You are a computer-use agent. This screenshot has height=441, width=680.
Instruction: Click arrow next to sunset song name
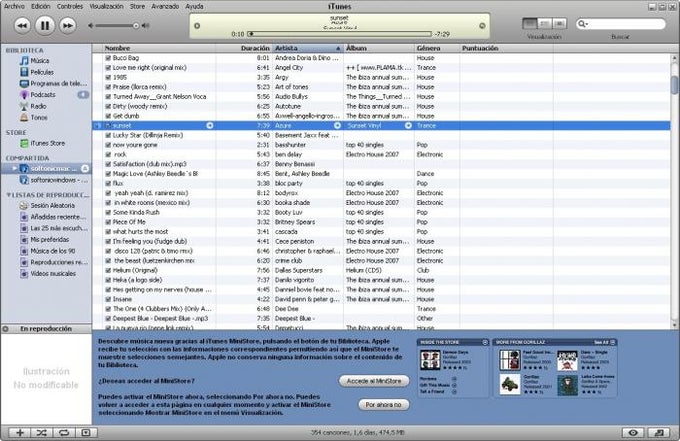tap(210, 126)
